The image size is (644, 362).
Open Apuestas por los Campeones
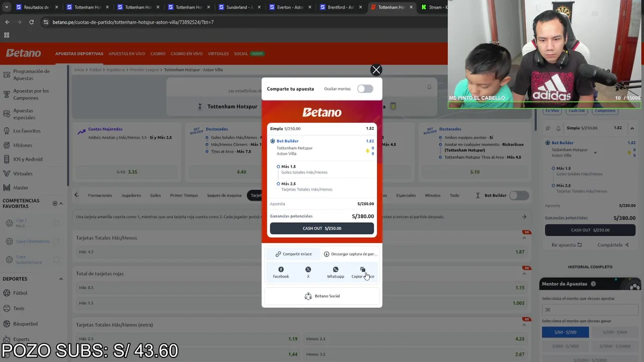point(31,94)
